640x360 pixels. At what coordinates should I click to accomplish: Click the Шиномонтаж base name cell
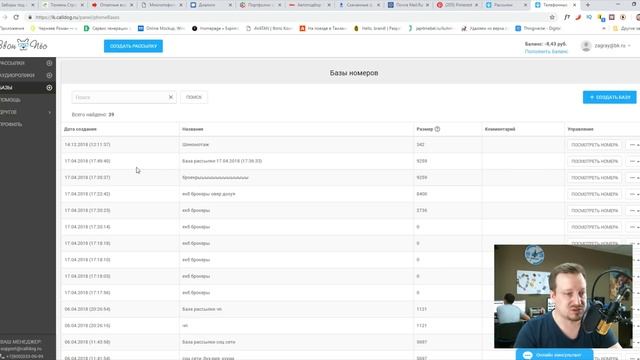(196, 145)
